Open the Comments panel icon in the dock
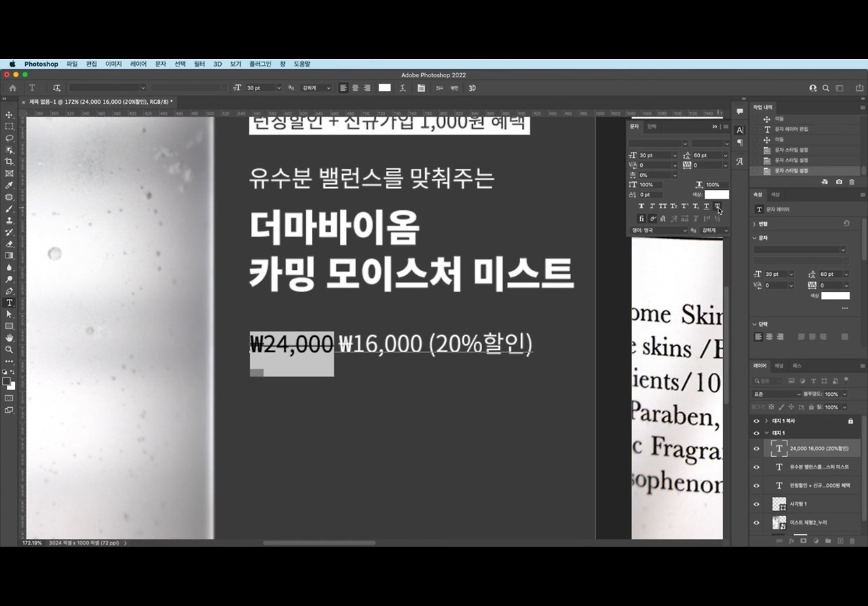 click(x=740, y=111)
